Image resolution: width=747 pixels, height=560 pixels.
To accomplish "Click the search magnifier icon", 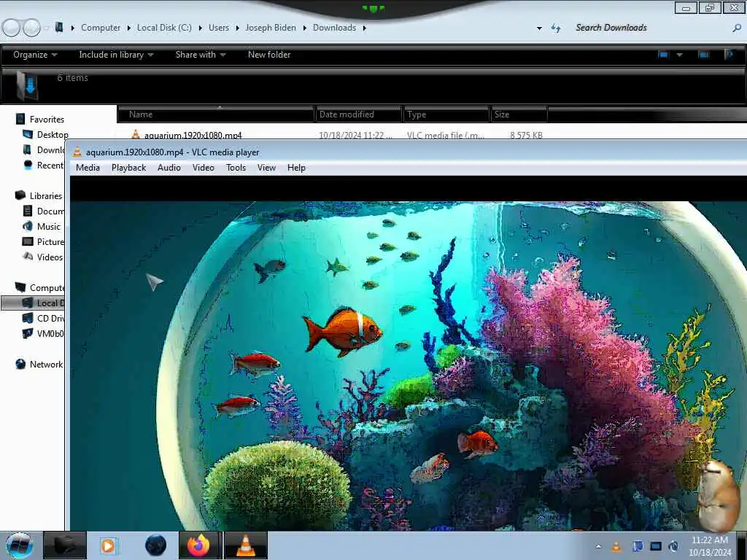I will tap(737, 28).
